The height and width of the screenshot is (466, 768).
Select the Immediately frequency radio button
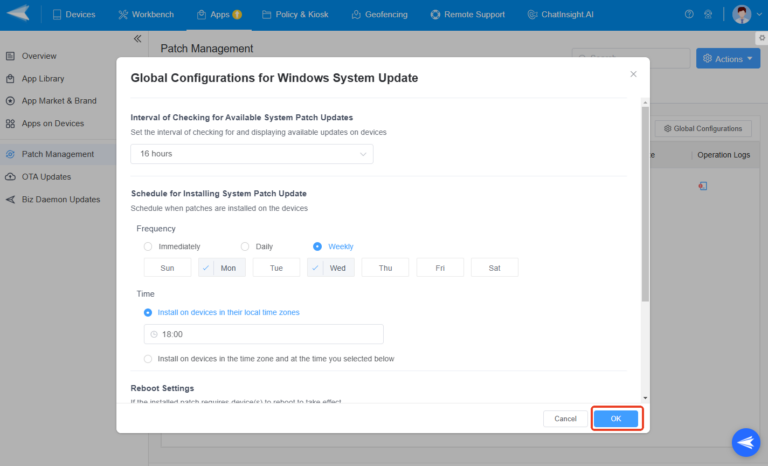point(148,246)
